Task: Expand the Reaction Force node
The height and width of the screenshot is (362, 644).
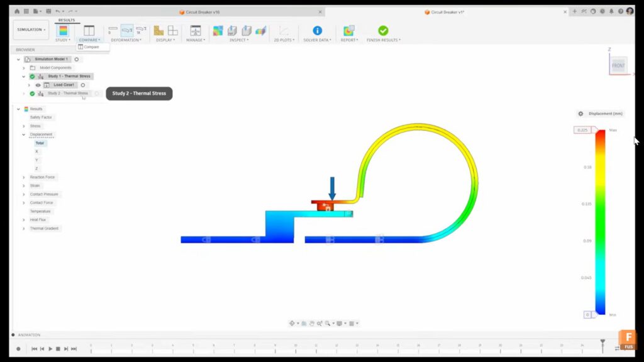Action: pyautogui.click(x=23, y=177)
